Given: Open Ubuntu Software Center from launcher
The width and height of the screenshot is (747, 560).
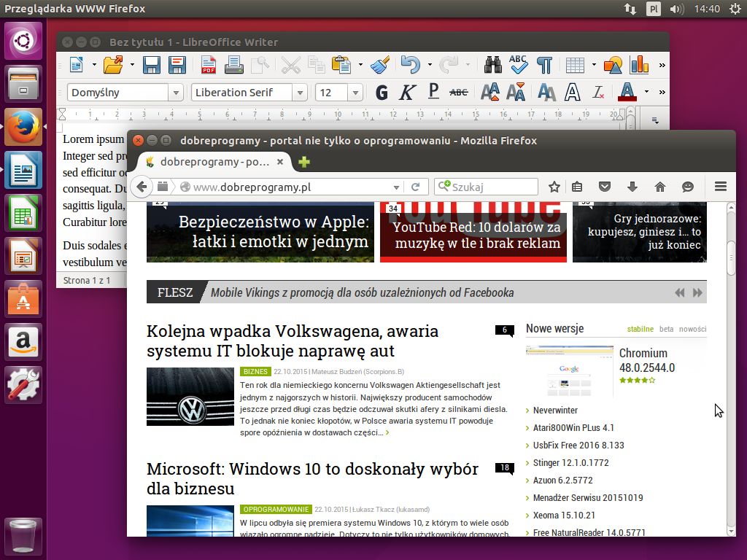Looking at the screenshot, I should tap(23, 298).
